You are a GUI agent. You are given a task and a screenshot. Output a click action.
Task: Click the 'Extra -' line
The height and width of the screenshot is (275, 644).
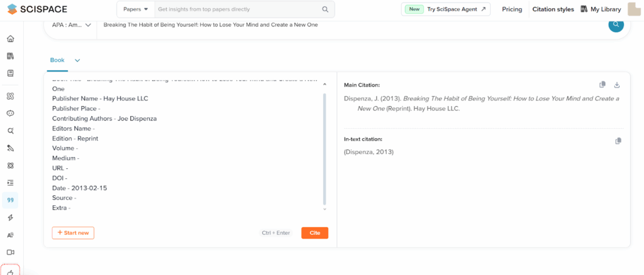click(x=61, y=208)
